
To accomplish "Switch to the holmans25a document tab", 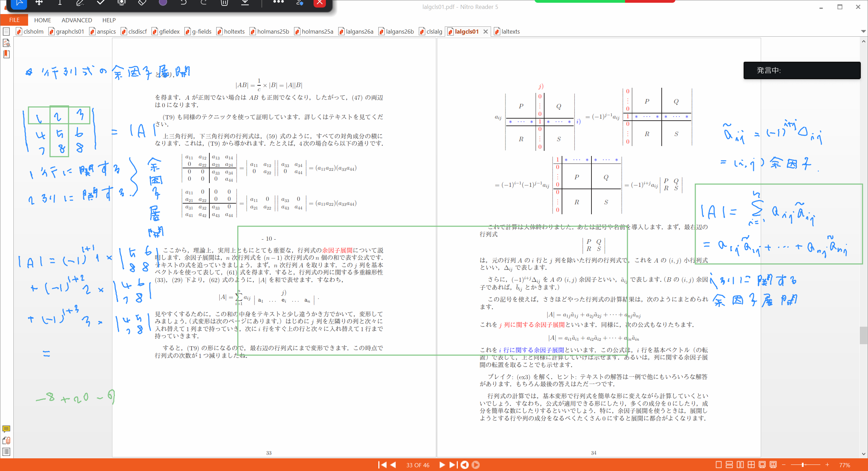I will click(x=314, y=32).
